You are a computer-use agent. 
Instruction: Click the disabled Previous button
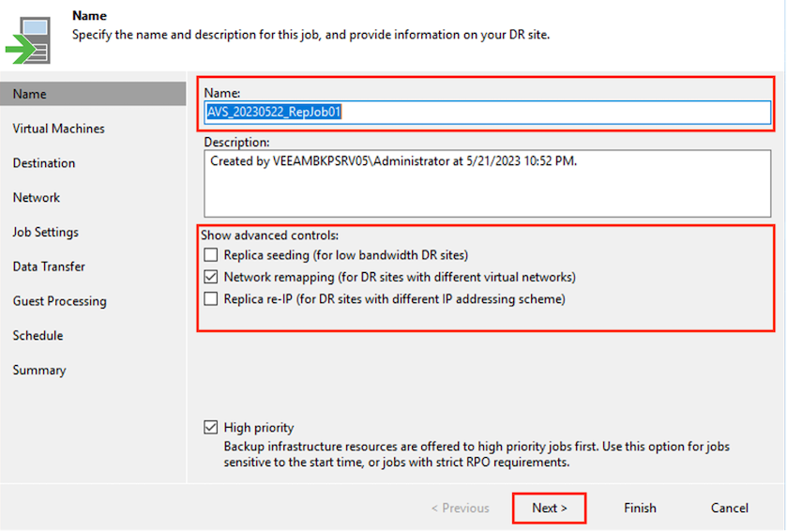coord(460,508)
